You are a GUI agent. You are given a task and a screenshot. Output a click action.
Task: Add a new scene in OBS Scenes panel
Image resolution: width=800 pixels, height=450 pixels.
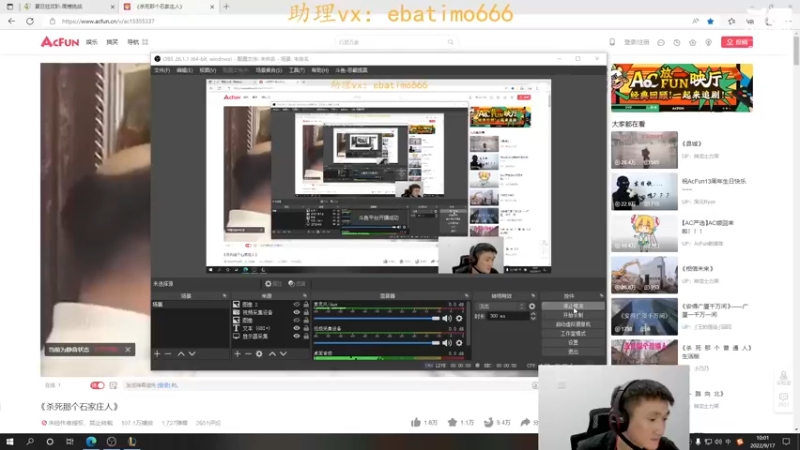click(x=157, y=354)
